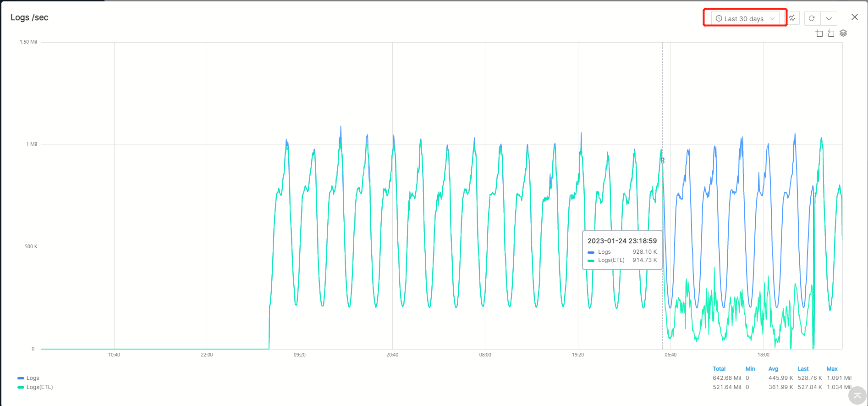Toggle the Logs series in legend
The height and width of the screenshot is (406, 868).
point(33,378)
